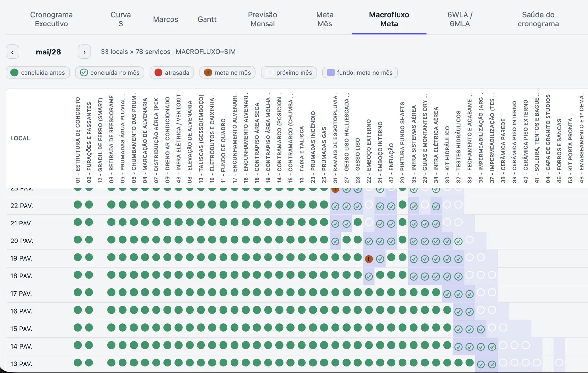The height and width of the screenshot is (373, 588).
Task: Click the '16 PAV.' row label
Action: (x=22, y=311)
